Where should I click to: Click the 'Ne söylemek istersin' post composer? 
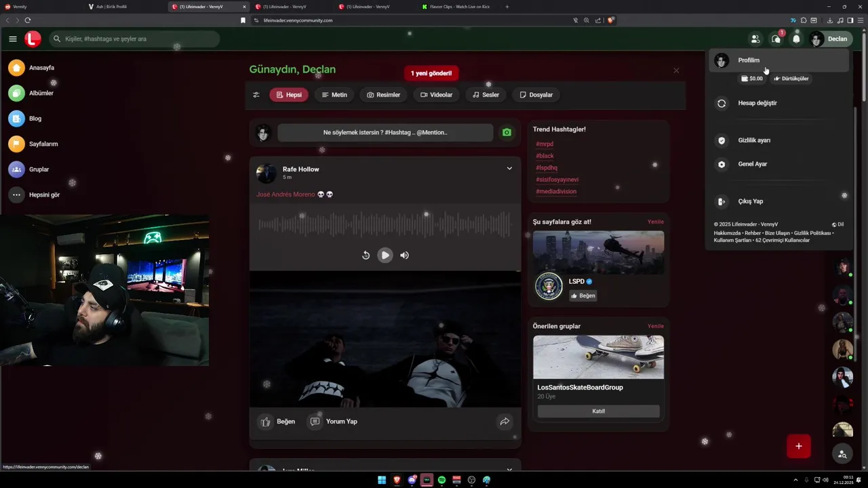tap(385, 132)
